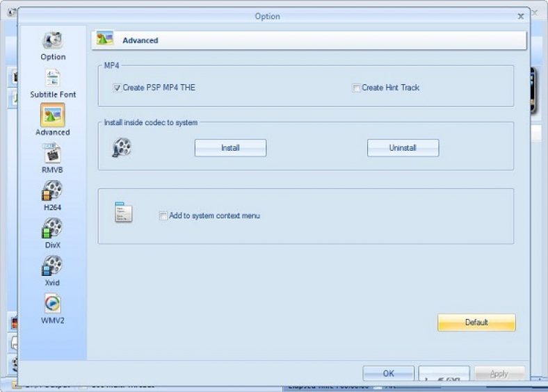Click the context menu document icon

123,212
